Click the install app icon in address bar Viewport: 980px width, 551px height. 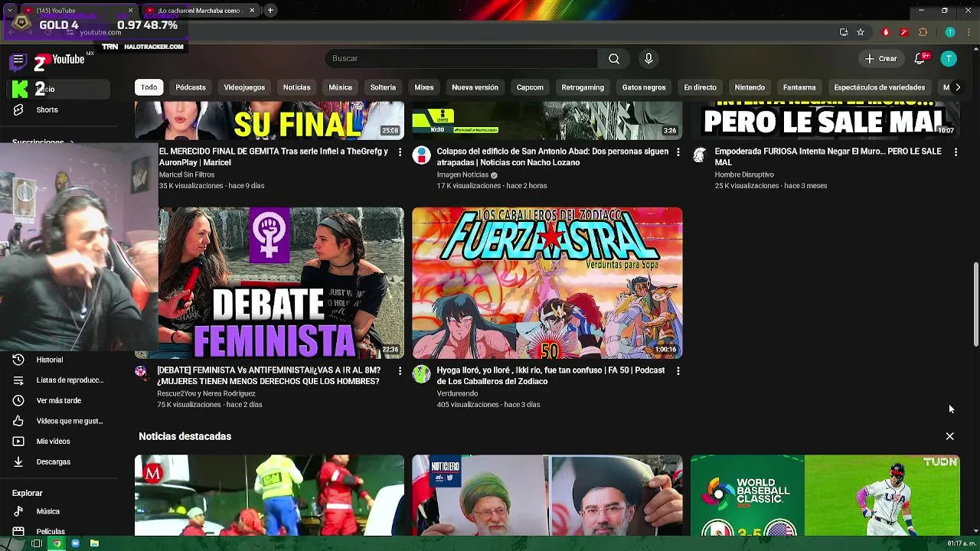tap(844, 32)
